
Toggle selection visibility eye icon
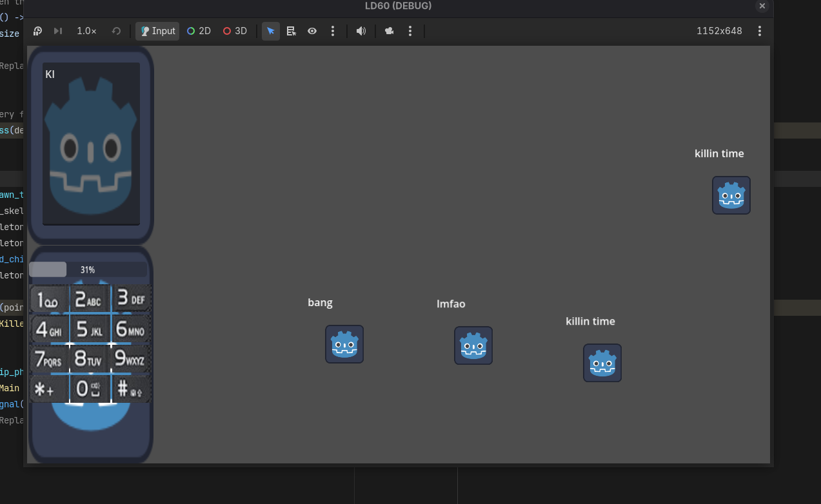pos(312,31)
